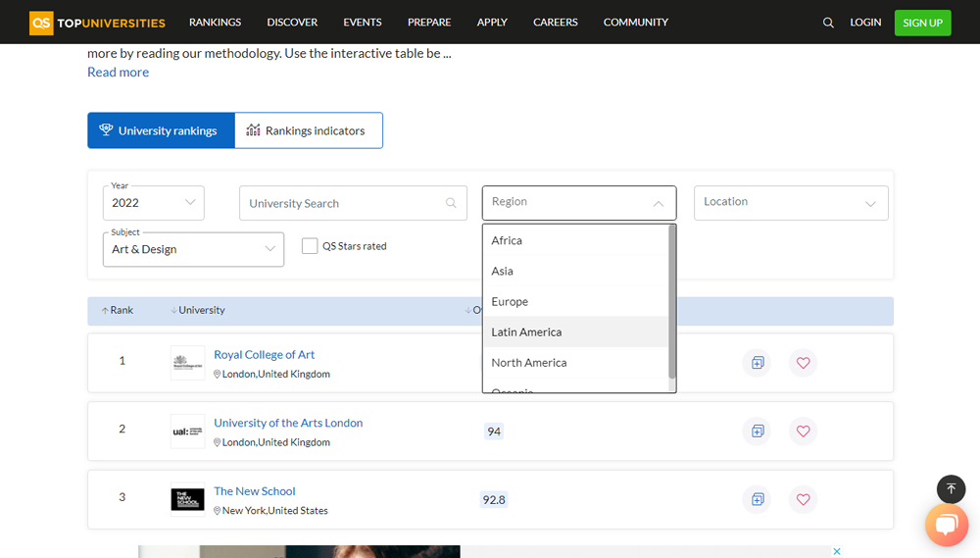The height and width of the screenshot is (558, 980).
Task: Open the APPLY nav menu
Action: point(492,23)
